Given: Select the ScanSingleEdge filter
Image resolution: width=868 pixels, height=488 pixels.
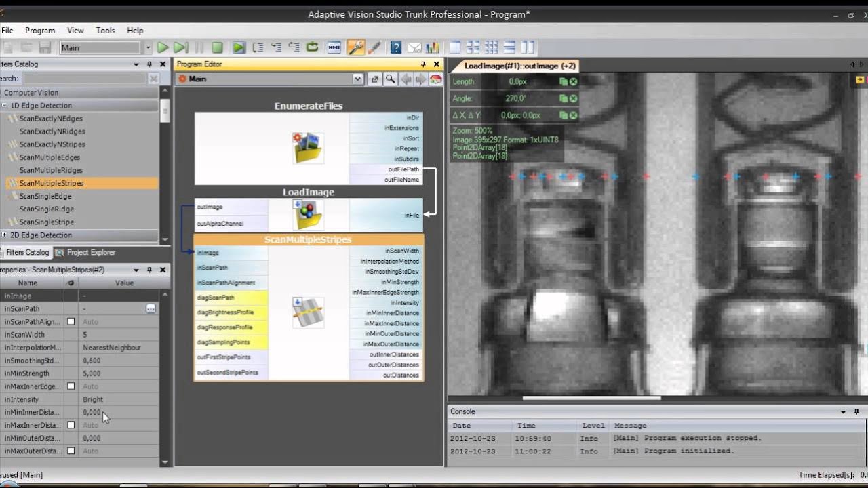Looking at the screenshot, I should click(x=45, y=196).
